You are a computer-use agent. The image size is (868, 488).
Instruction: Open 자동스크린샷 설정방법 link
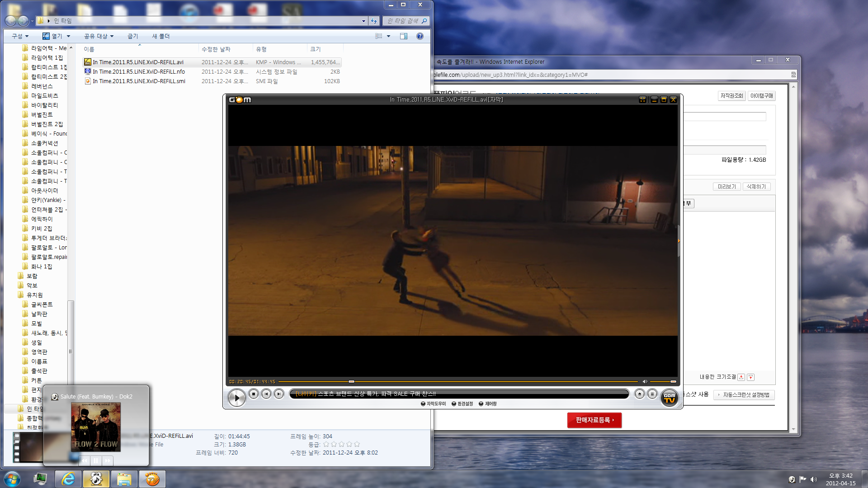pos(744,395)
